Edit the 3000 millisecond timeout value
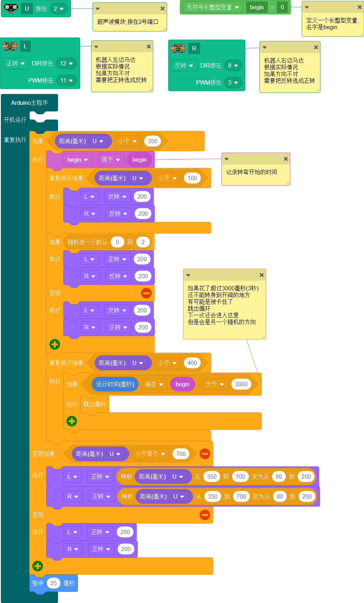This screenshot has height=603, width=364. tap(241, 384)
